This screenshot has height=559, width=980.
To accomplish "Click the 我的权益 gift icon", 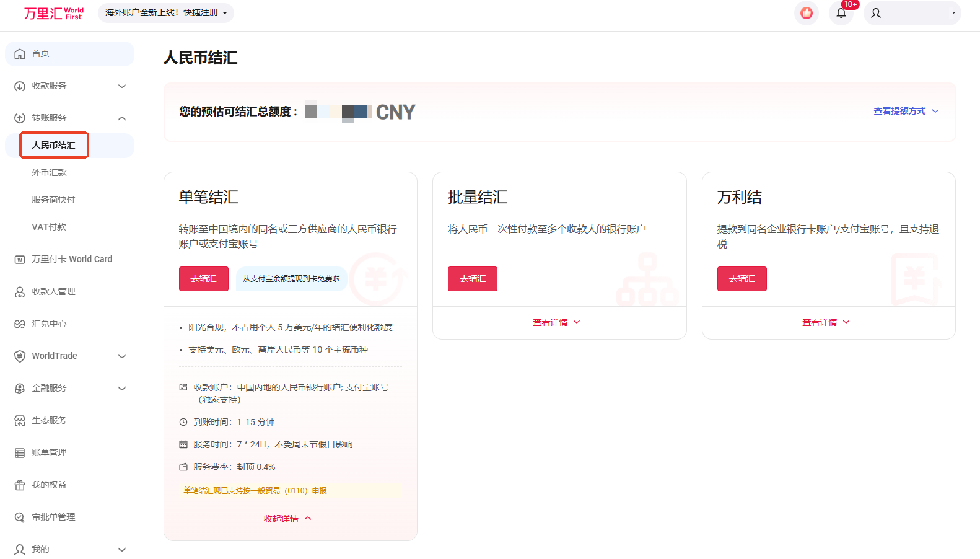I will 20,485.
